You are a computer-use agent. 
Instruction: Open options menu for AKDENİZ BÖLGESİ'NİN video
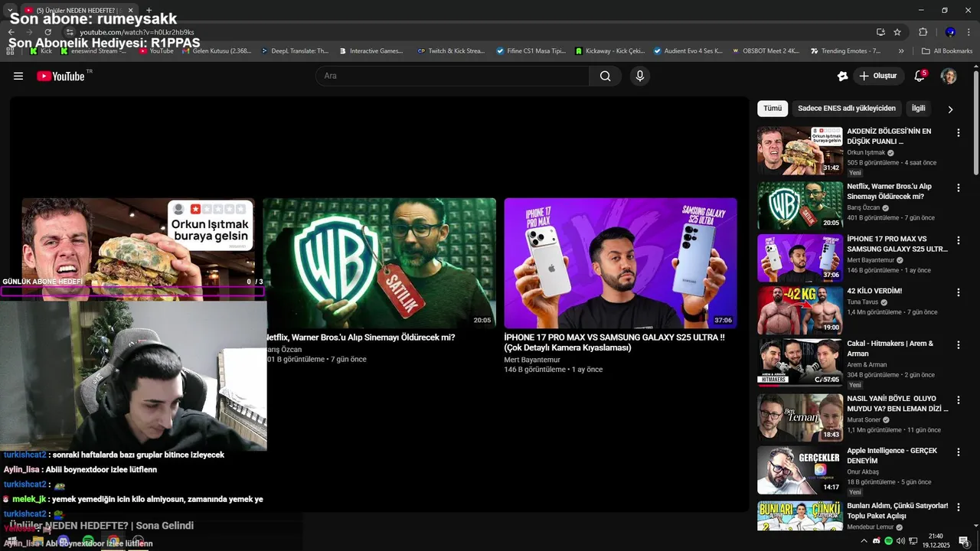pyautogui.click(x=958, y=133)
